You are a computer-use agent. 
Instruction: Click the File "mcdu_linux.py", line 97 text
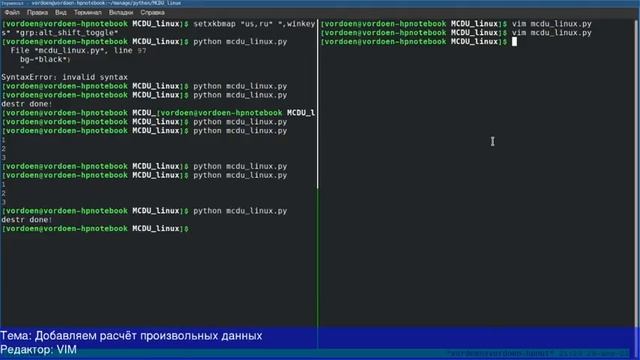[78, 51]
